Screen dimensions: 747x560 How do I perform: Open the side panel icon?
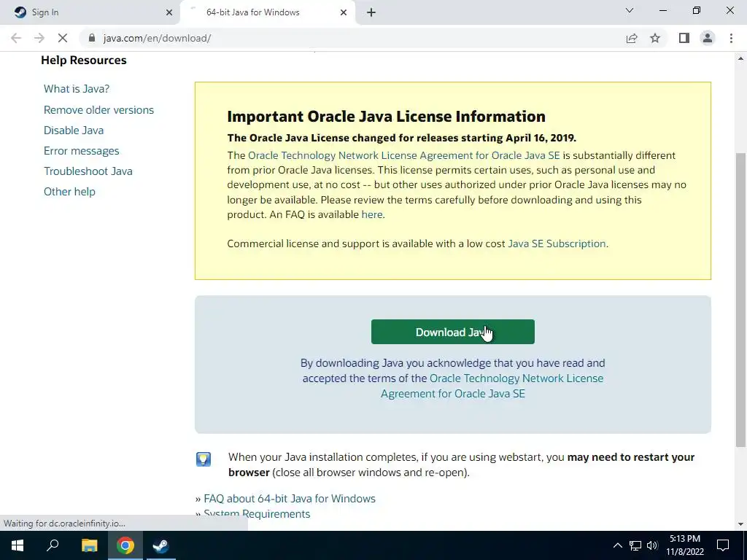(684, 38)
